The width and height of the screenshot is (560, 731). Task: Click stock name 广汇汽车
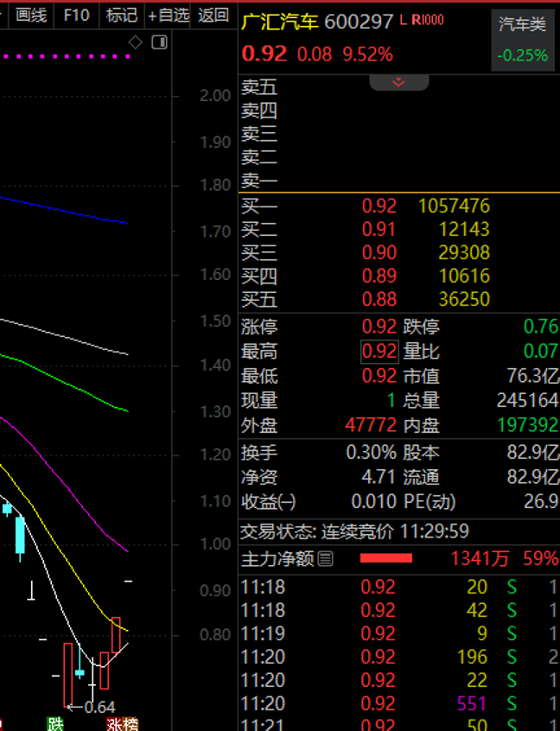pyautogui.click(x=280, y=21)
